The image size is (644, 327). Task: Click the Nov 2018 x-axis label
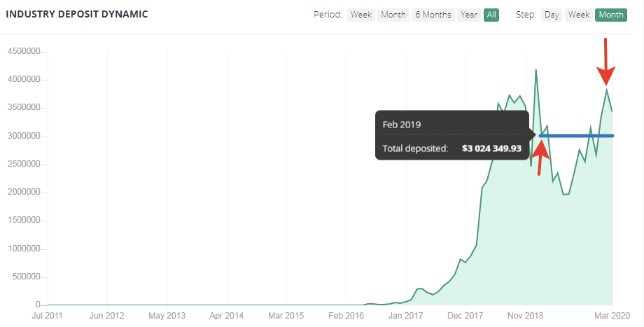point(526,316)
